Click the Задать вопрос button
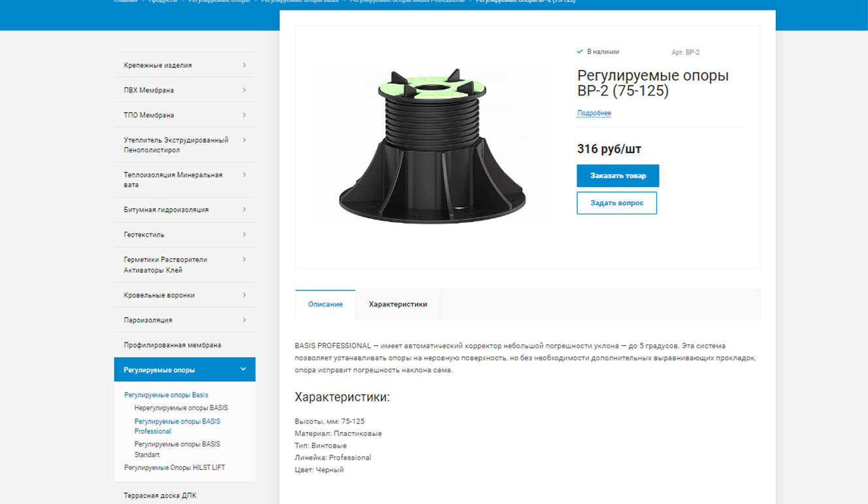 tap(617, 203)
